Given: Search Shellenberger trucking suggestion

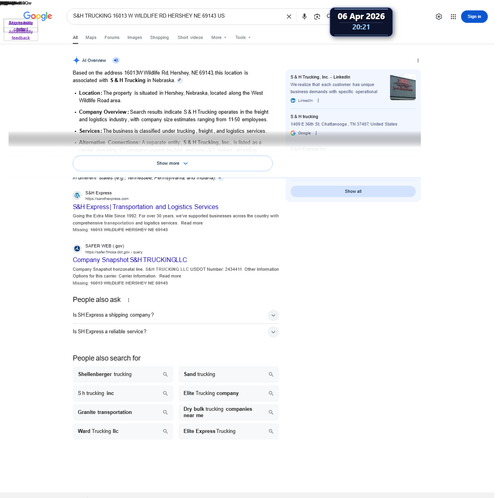Looking at the screenshot, I should 123,374.
